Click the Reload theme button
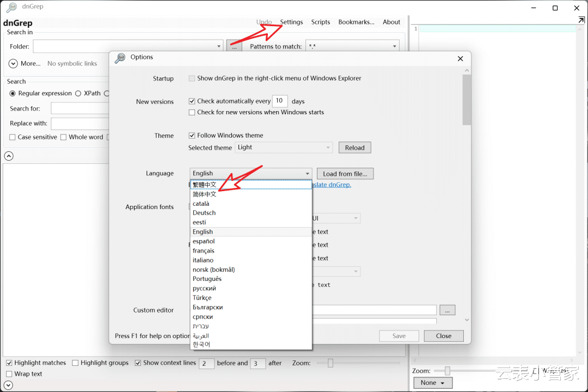The height and width of the screenshot is (392, 588). click(x=355, y=148)
